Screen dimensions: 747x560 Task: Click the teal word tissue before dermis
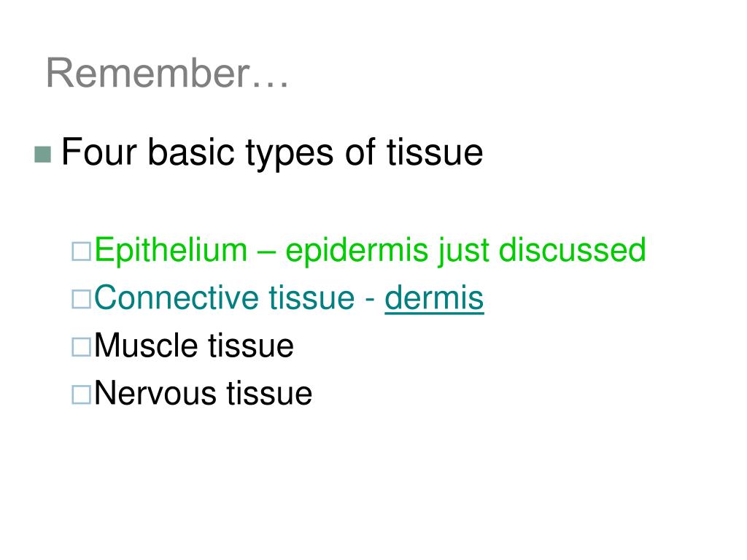[311, 297]
